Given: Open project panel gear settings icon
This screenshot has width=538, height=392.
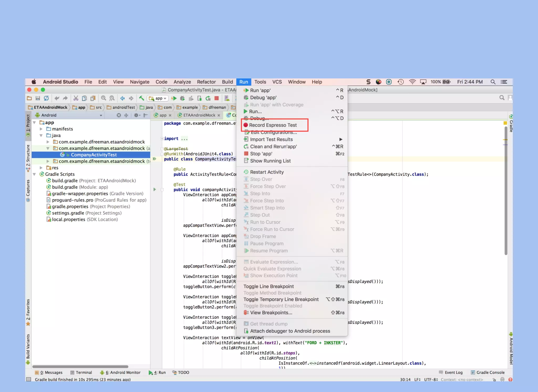Looking at the screenshot, I should 136,115.
